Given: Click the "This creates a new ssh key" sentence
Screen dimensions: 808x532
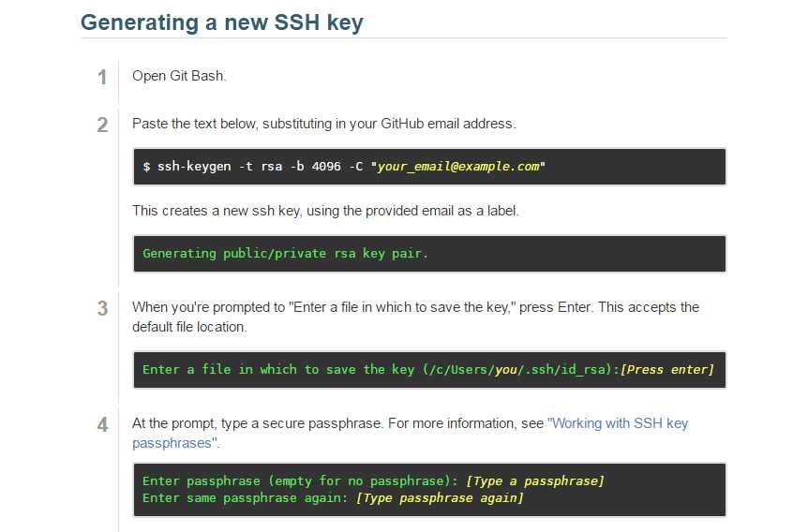Looking at the screenshot, I should (325, 211).
